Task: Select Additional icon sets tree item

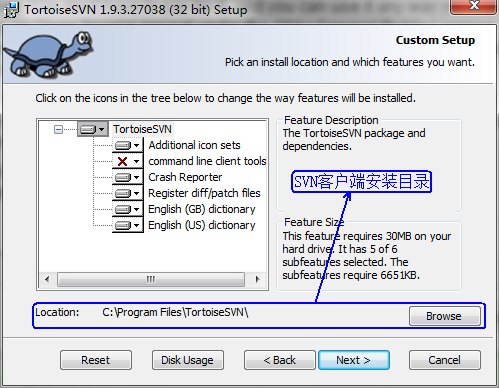Action: pyautogui.click(x=194, y=145)
